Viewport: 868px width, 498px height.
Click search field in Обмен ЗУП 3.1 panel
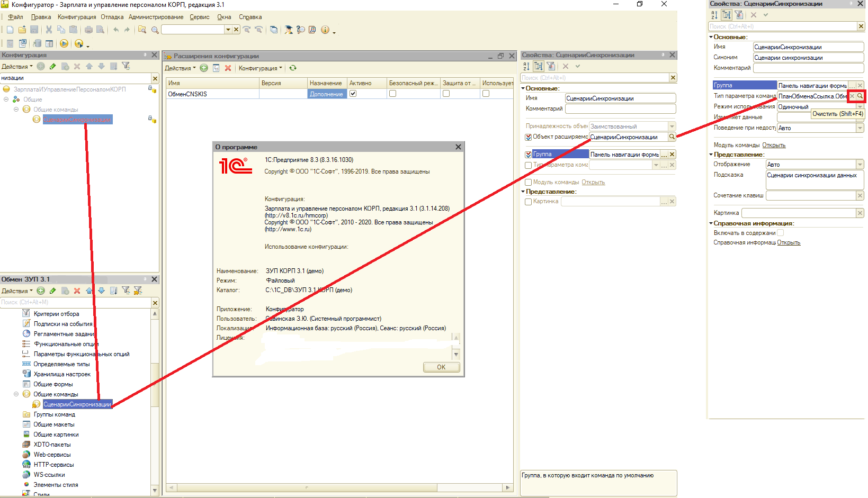coord(76,303)
